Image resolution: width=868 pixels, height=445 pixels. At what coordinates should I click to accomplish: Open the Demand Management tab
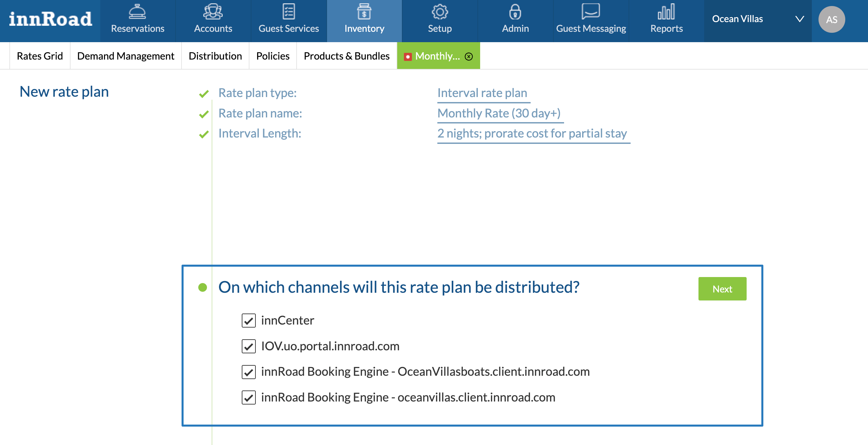tap(125, 56)
